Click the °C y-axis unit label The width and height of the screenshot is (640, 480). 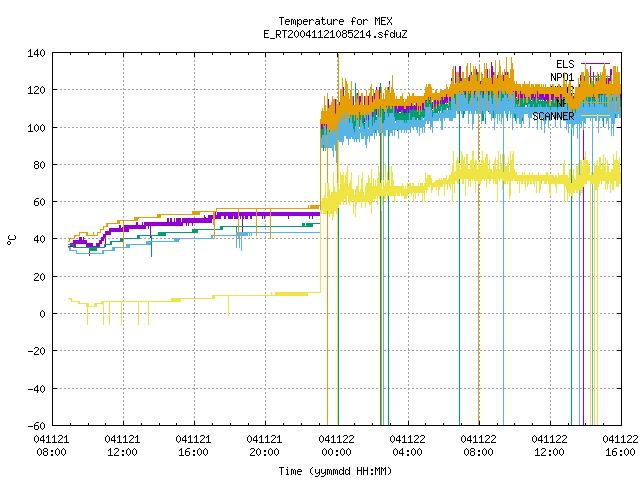coord(12,240)
